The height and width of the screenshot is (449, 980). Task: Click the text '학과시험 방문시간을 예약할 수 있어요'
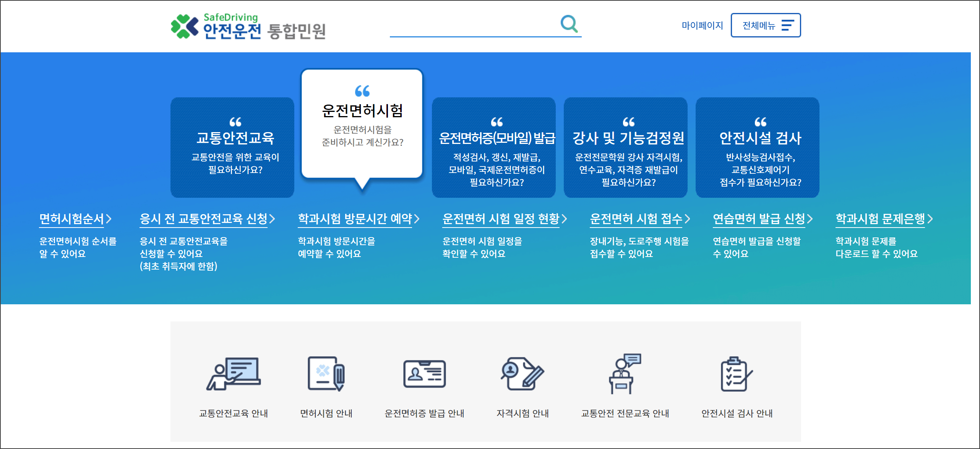[337, 247]
